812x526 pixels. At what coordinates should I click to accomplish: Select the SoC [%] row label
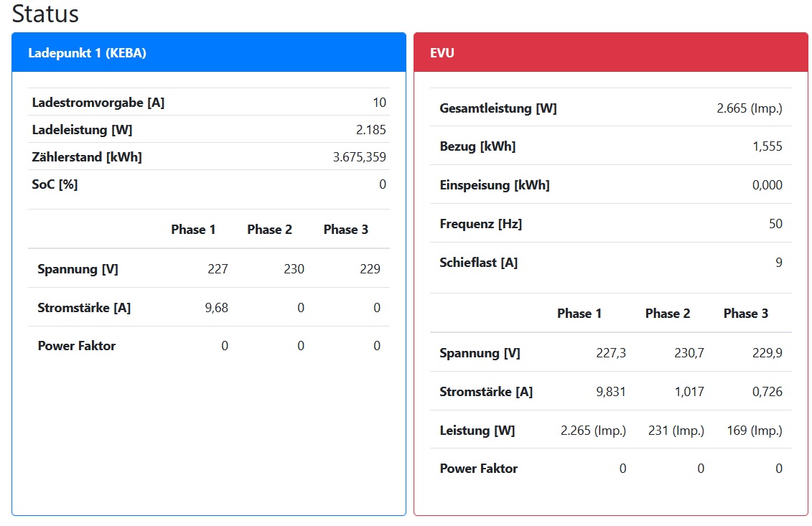click(55, 184)
